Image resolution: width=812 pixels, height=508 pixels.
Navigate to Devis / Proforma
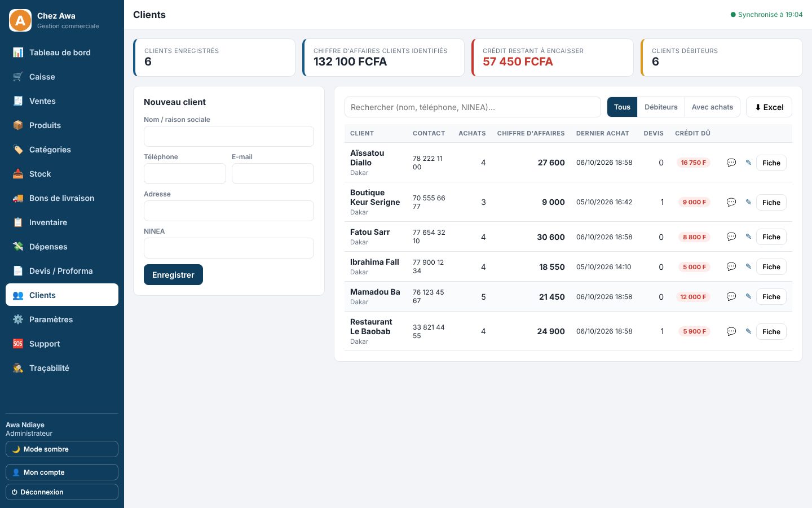[x=62, y=271]
